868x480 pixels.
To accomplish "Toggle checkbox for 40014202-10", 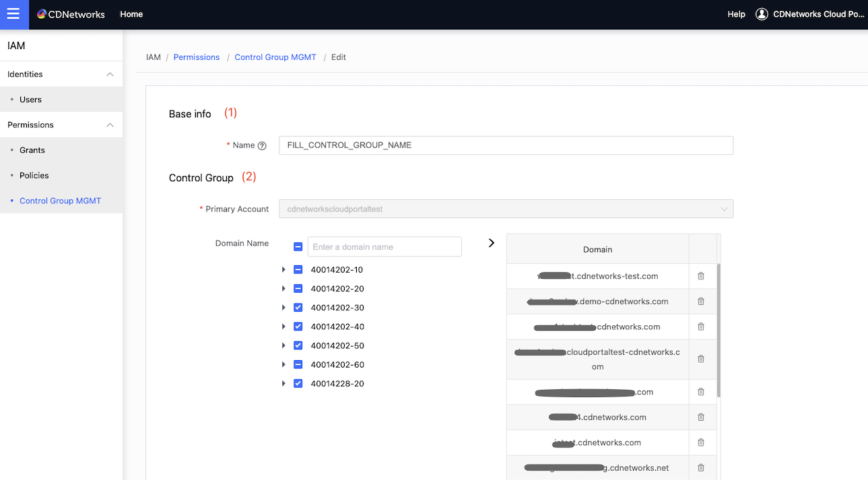I will pos(298,270).
